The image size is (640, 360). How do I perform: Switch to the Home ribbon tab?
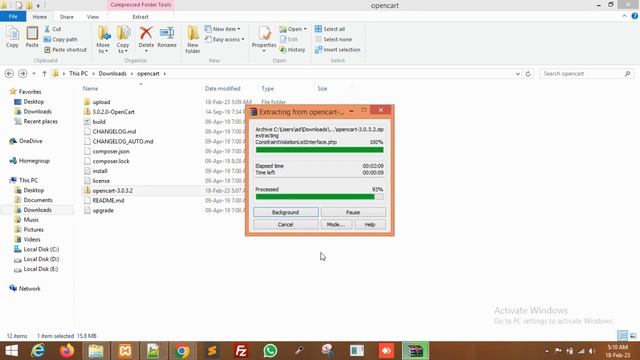(40, 17)
